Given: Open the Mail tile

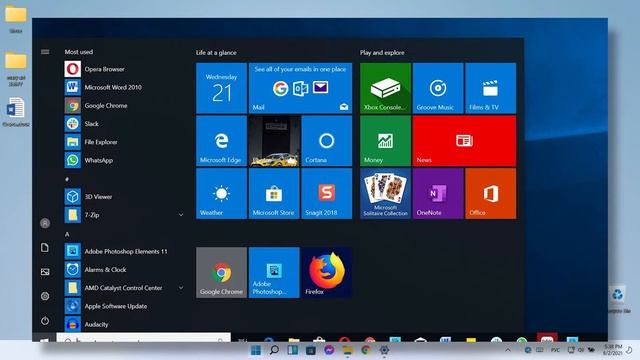Looking at the screenshot, I should click(300, 88).
